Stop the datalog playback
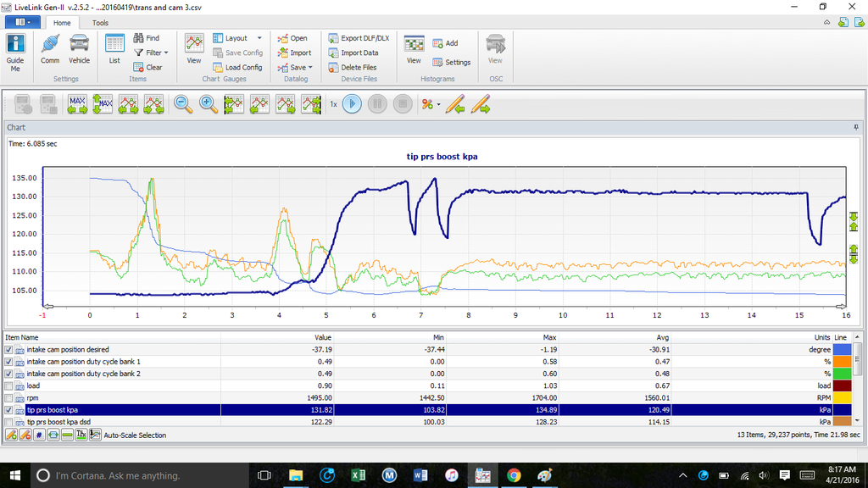 tap(403, 104)
